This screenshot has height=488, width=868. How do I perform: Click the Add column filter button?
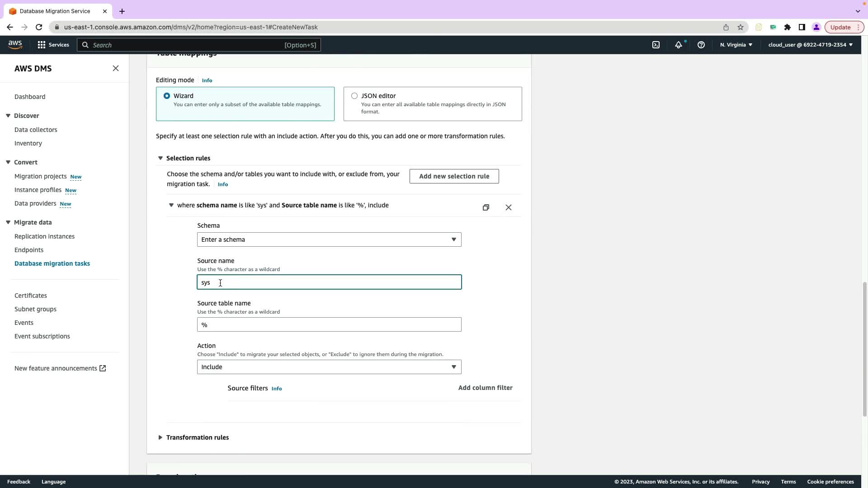coord(485,388)
